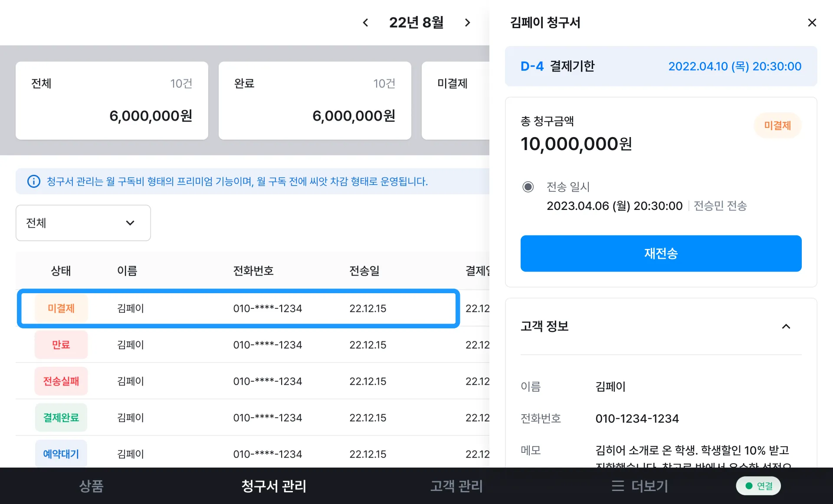Open the 전체 filter dropdown
This screenshot has width=833, height=504.
point(83,223)
